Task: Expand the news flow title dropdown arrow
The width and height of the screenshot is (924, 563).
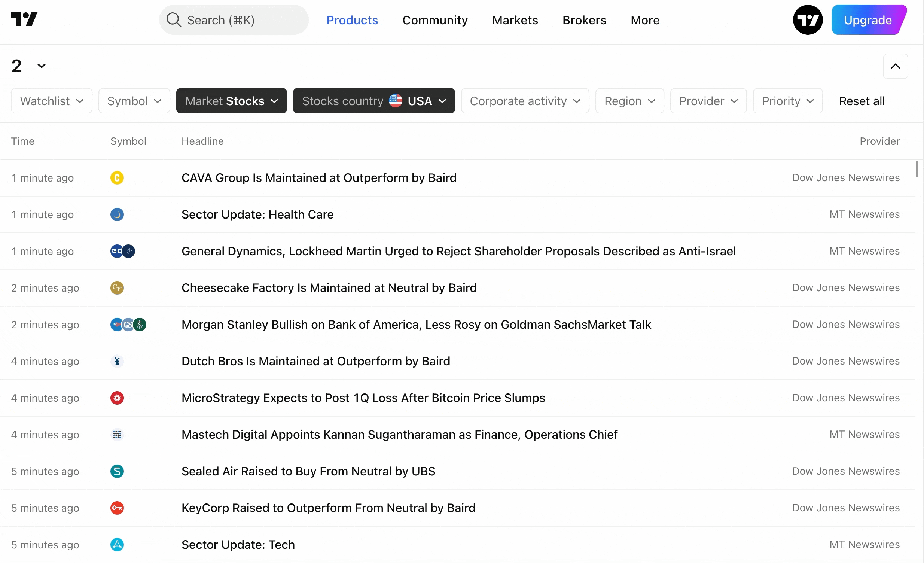Action: click(x=41, y=66)
